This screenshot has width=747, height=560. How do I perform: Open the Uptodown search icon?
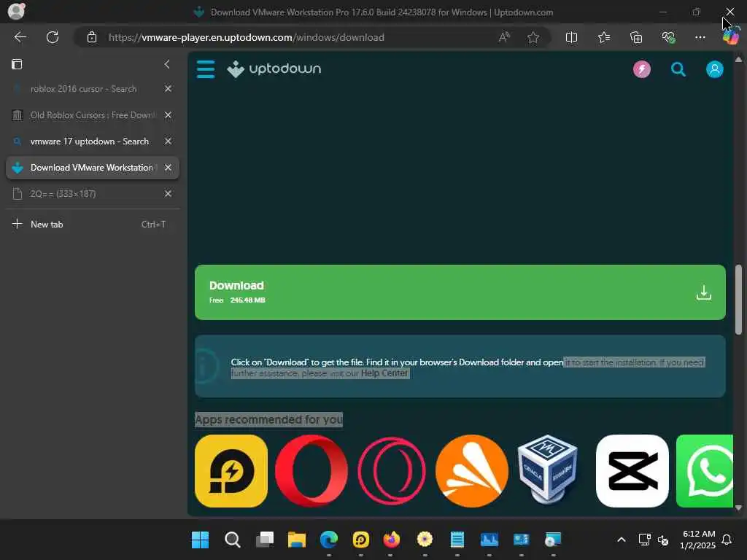678,69
